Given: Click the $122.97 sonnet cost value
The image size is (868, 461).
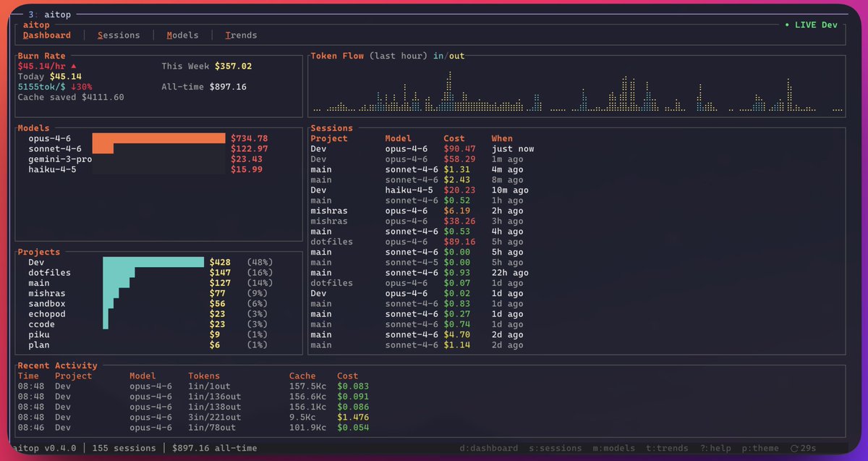Looking at the screenshot, I should 249,148.
